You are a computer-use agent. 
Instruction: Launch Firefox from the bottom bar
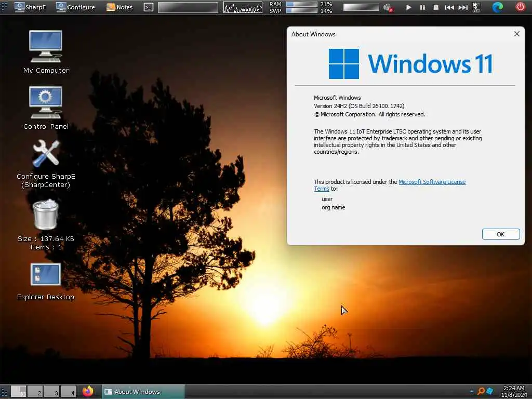88,391
